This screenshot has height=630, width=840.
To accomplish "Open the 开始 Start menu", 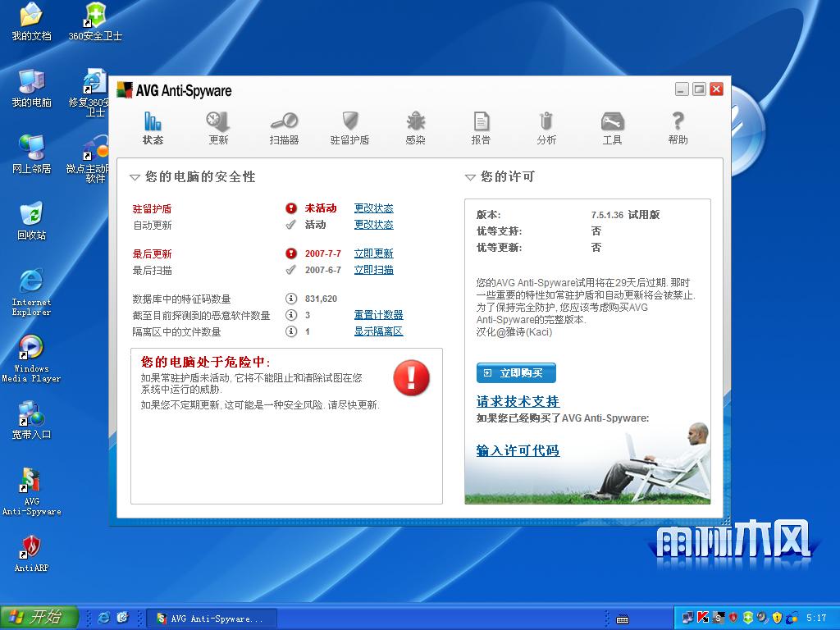I will (39, 618).
